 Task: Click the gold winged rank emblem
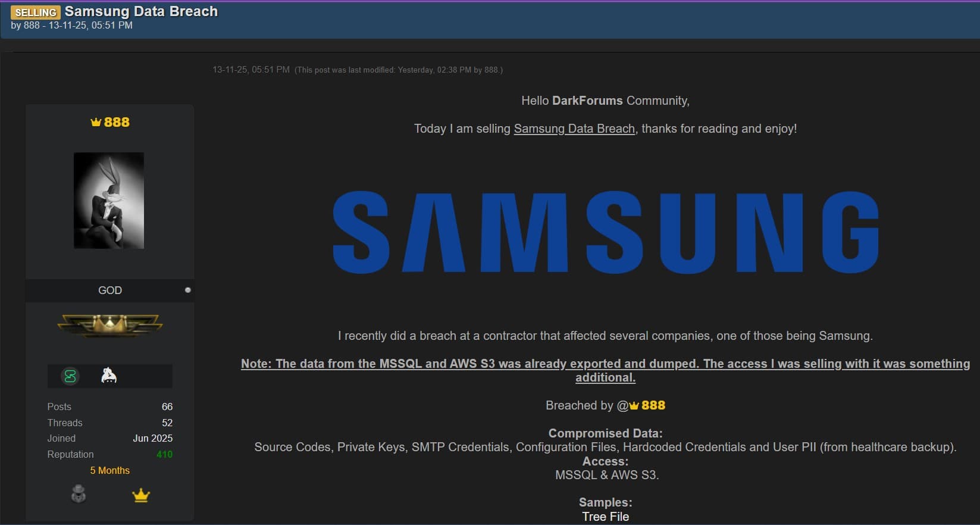point(110,325)
